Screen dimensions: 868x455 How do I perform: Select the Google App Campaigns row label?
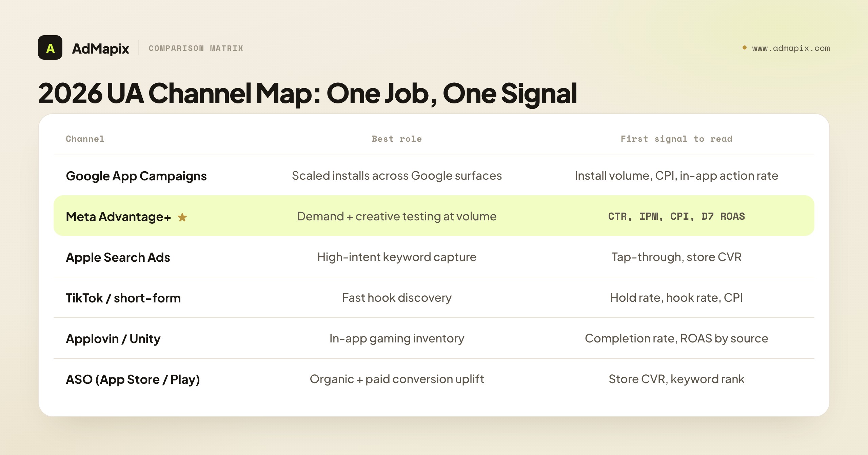point(136,176)
